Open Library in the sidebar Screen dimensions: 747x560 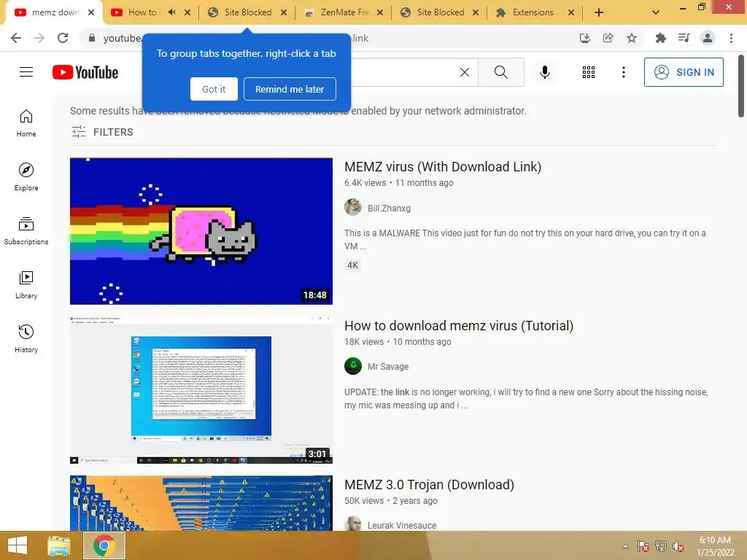26,285
